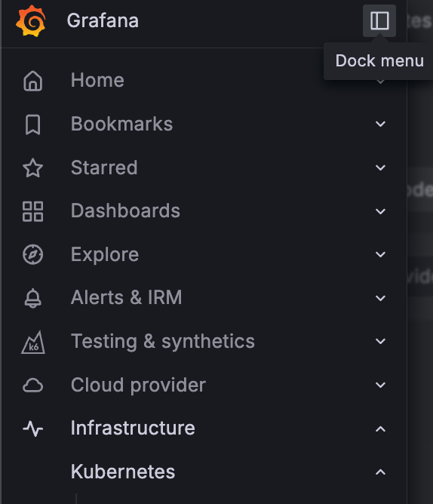Screen dimensions: 433x504
Task: Expand the Starred section chevron
Action: pos(381,167)
